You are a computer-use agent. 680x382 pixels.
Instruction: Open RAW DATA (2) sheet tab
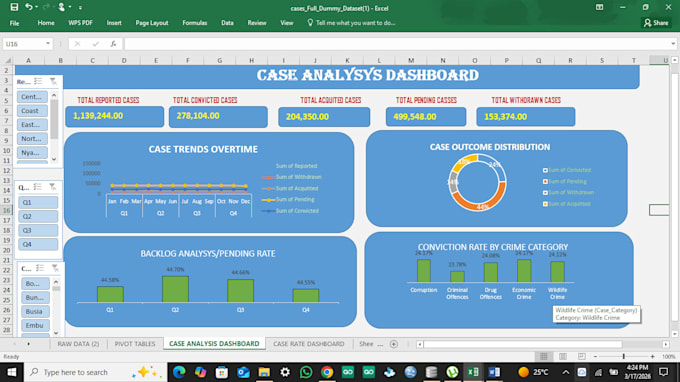pyautogui.click(x=78, y=344)
